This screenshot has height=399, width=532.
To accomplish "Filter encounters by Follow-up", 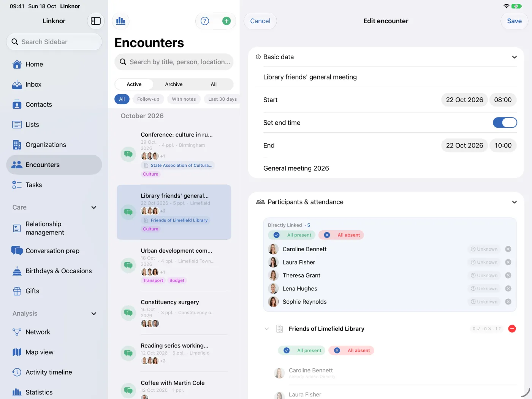I will 148,99.
